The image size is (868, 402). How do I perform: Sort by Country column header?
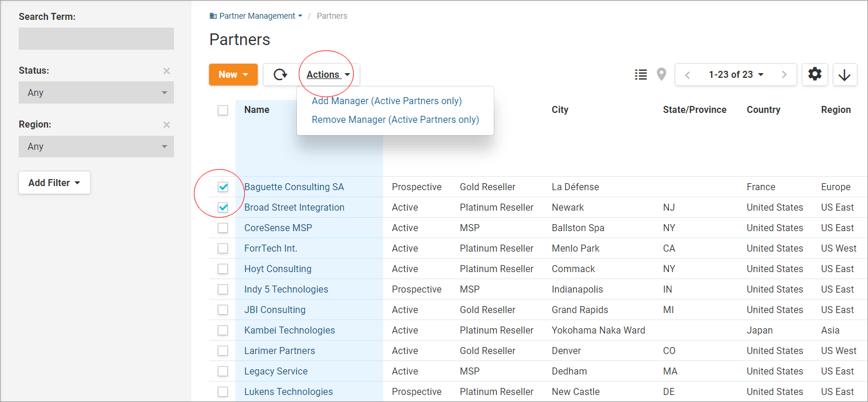tap(763, 109)
